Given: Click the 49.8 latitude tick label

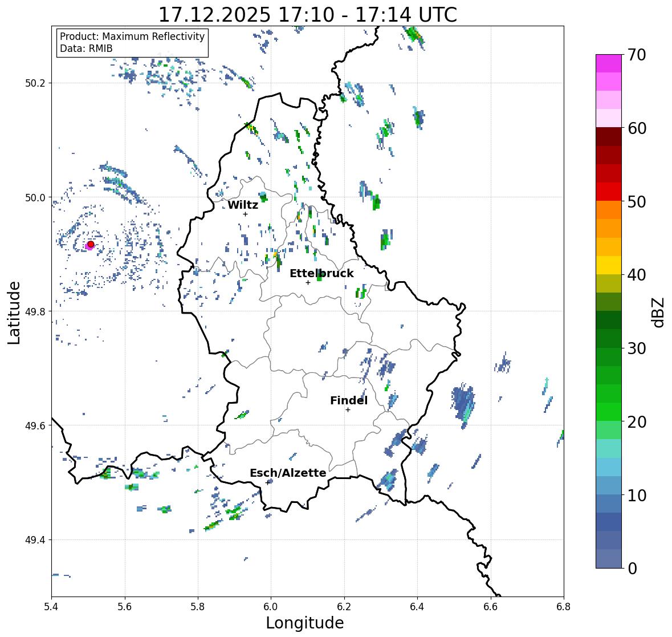Looking at the screenshot, I should (35, 311).
